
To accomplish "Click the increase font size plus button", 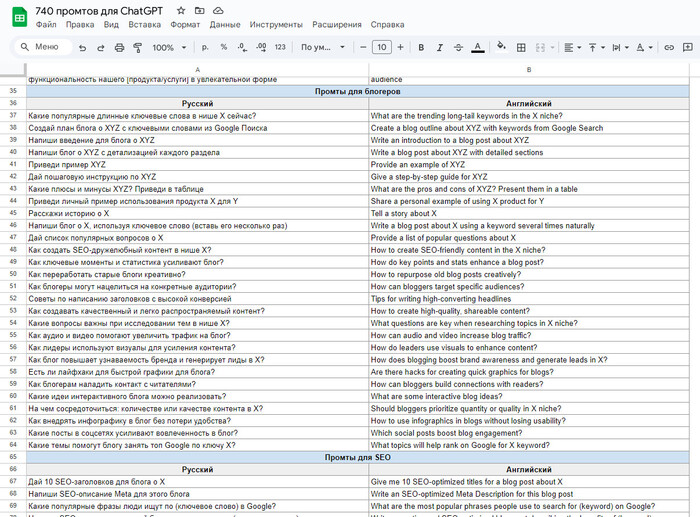I will (x=401, y=47).
